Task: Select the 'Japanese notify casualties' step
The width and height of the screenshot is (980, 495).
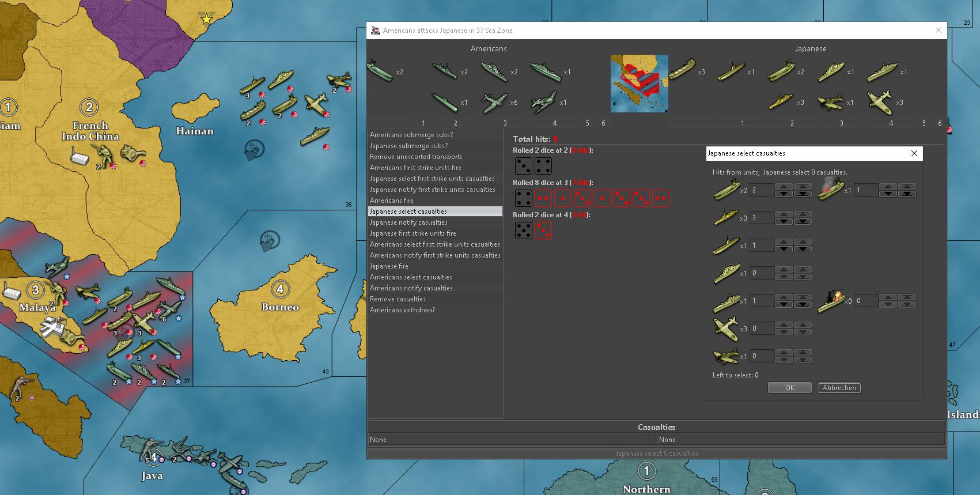Action: coord(435,222)
